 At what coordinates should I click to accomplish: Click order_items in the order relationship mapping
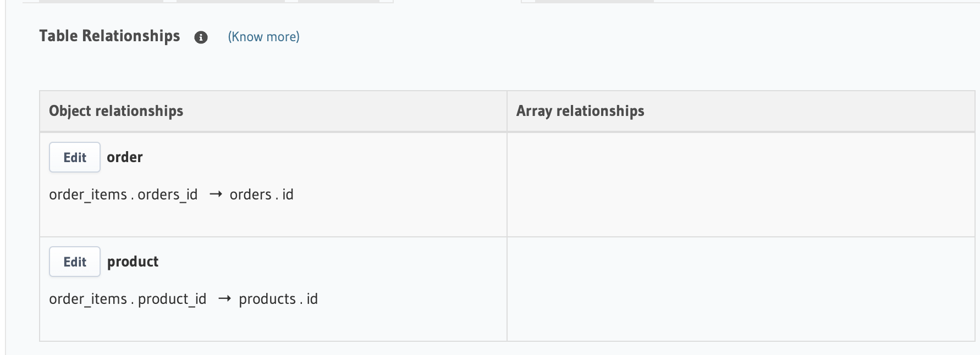tap(88, 195)
